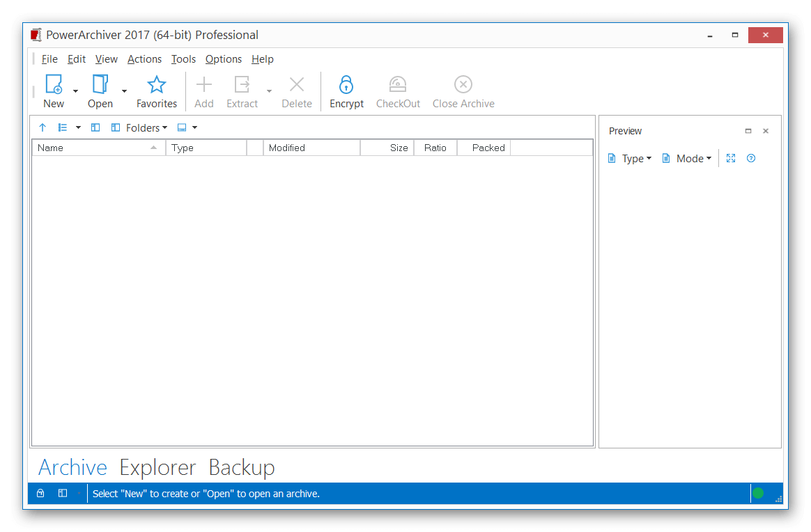
Task: Close the Preview panel
Action: pos(766,131)
